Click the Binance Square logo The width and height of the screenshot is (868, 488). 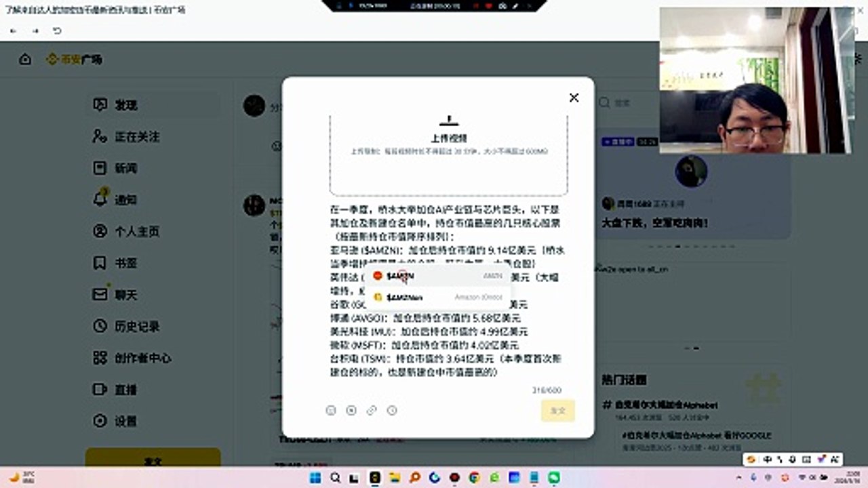[x=74, y=60]
